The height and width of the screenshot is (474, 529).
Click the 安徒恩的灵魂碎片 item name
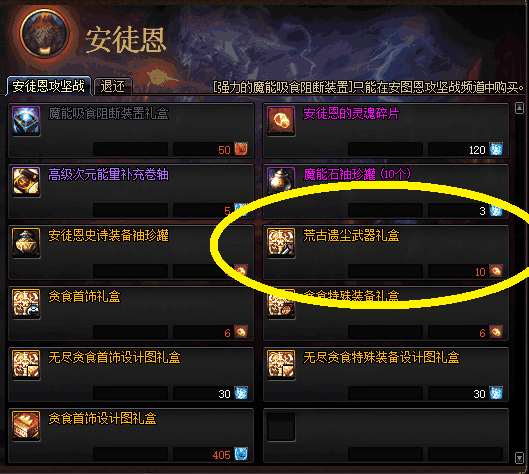click(x=351, y=114)
